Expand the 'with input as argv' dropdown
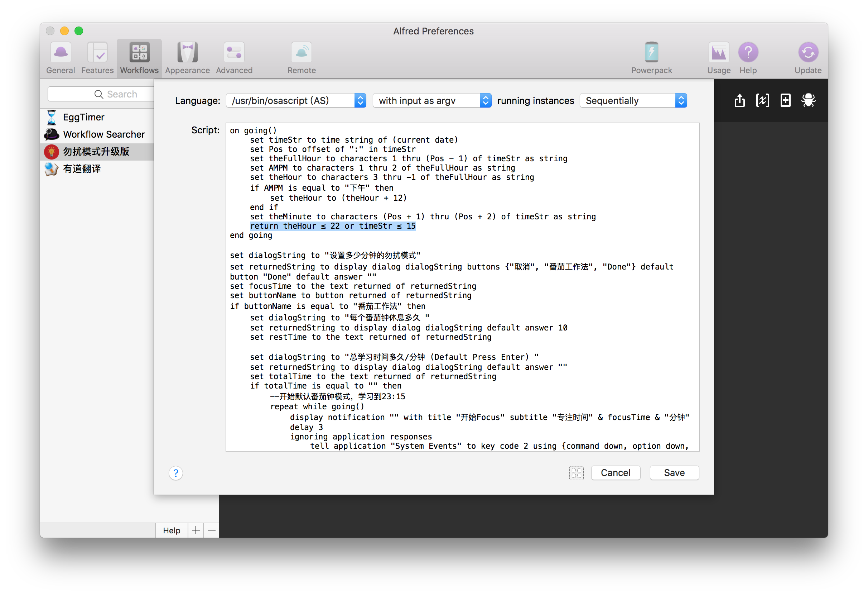Screen dimensions: 868x595 [432, 100]
